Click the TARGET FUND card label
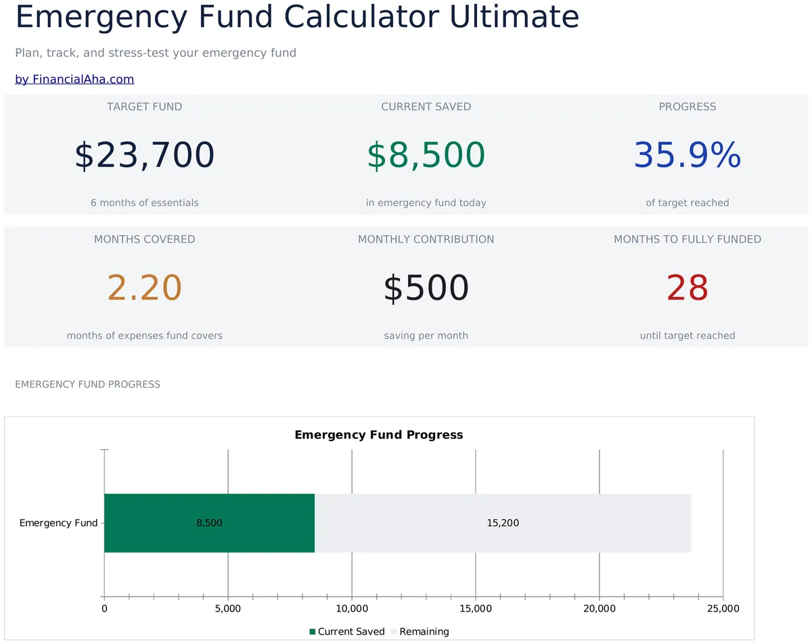The height and width of the screenshot is (644, 812). click(x=144, y=107)
